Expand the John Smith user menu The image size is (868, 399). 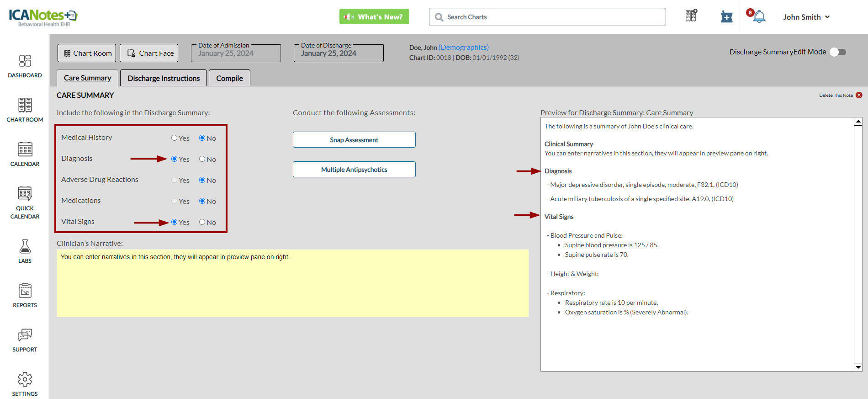point(806,17)
